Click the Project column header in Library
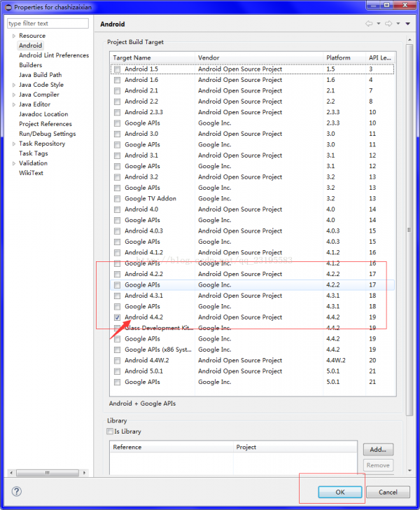Screen dimensions: 420x510 (x=295, y=447)
